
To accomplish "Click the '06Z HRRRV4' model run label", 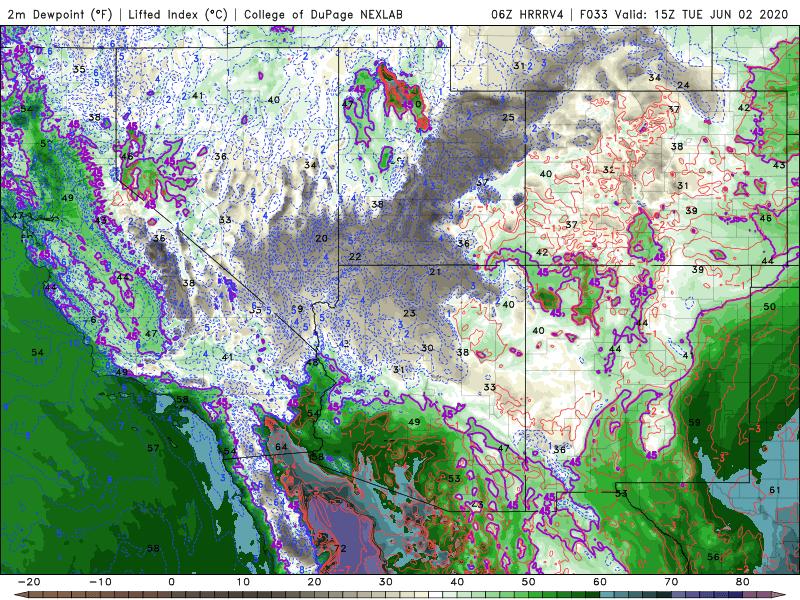I will (527, 14).
